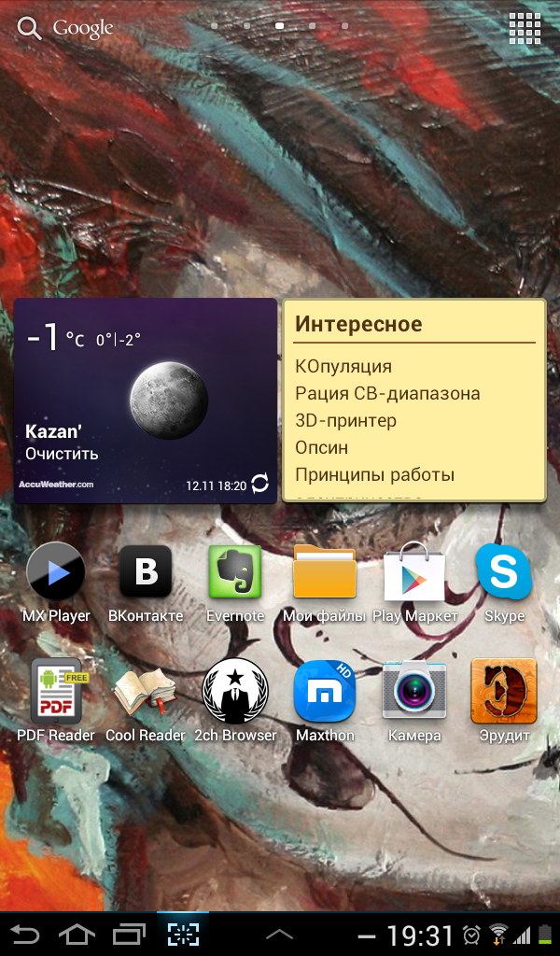
Task: Launch Maxthon browser
Action: (x=325, y=692)
